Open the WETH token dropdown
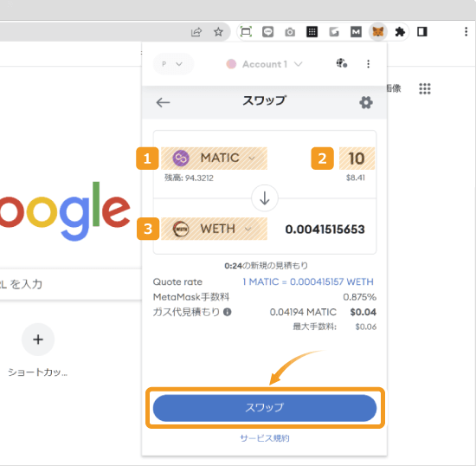 (x=214, y=229)
